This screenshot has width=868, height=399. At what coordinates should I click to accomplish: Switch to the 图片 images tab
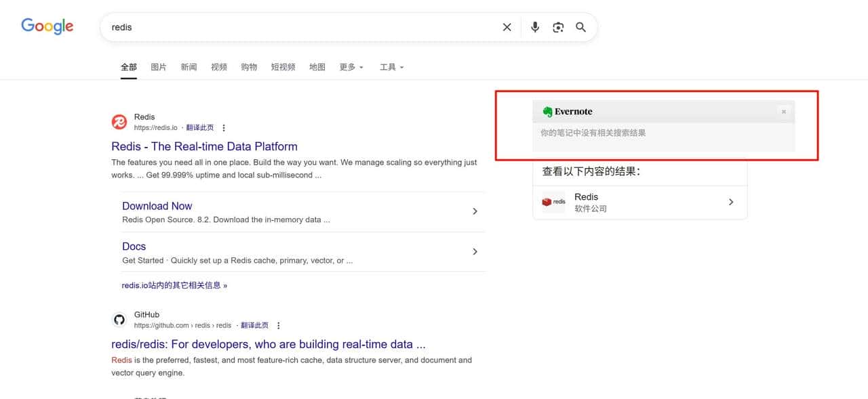click(158, 66)
